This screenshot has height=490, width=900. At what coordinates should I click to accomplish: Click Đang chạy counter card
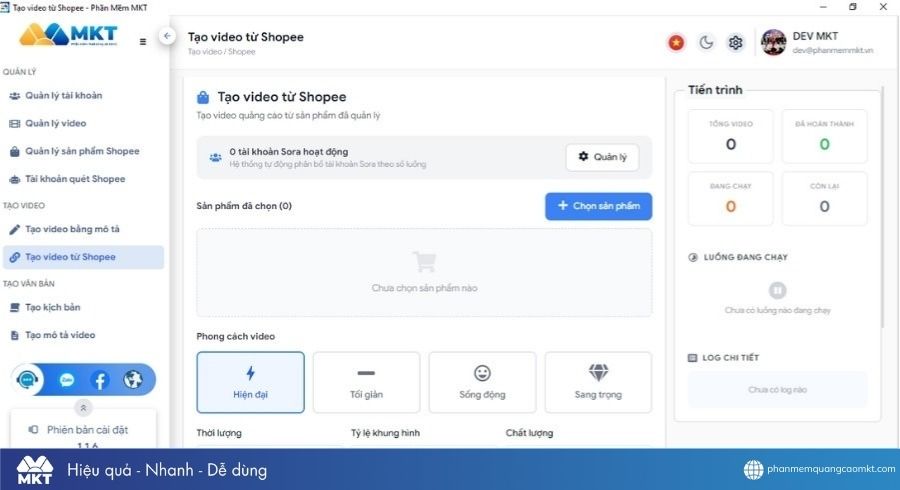click(x=731, y=199)
